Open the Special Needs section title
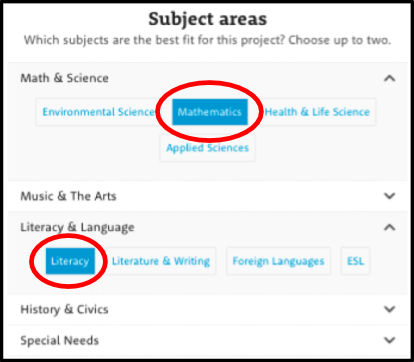This screenshot has height=362, width=414. [x=60, y=341]
